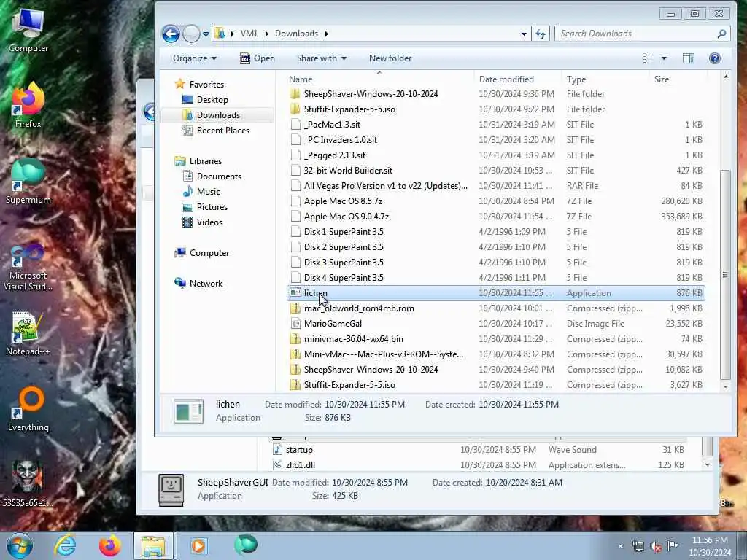
Task: Open Everything desktop shortcut
Action: coord(28,409)
